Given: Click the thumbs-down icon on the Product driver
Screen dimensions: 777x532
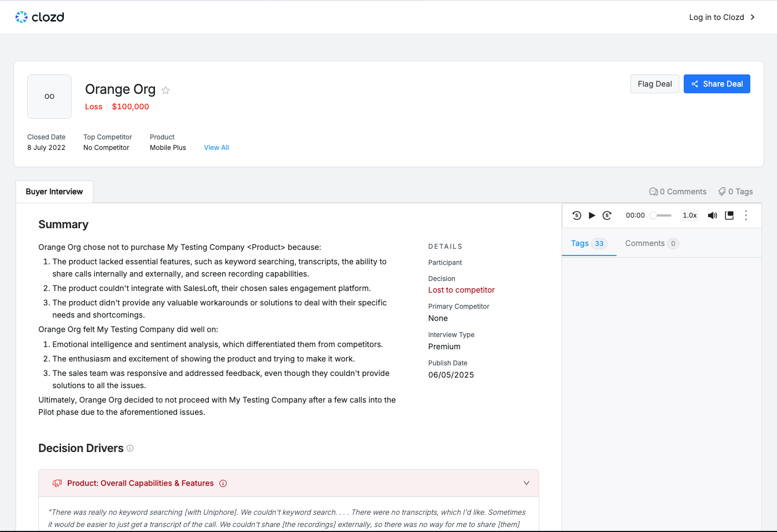Looking at the screenshot, I should [x=57, y=484].
